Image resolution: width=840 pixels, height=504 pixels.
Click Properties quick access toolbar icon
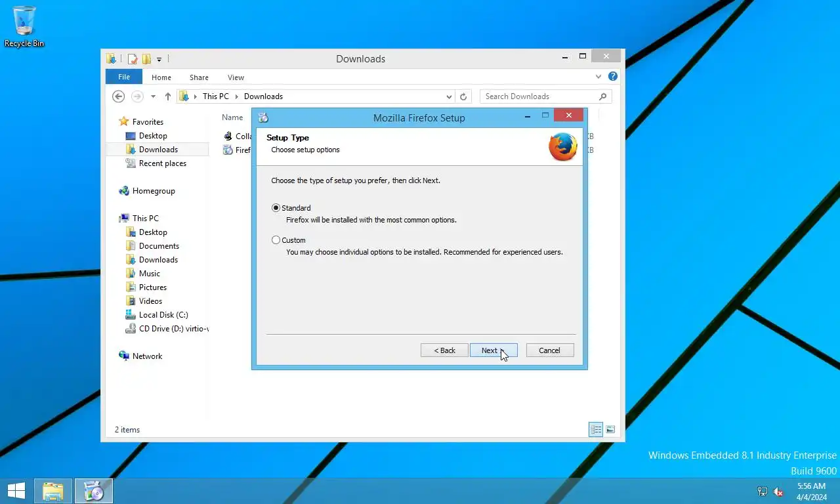pos(132,59)
